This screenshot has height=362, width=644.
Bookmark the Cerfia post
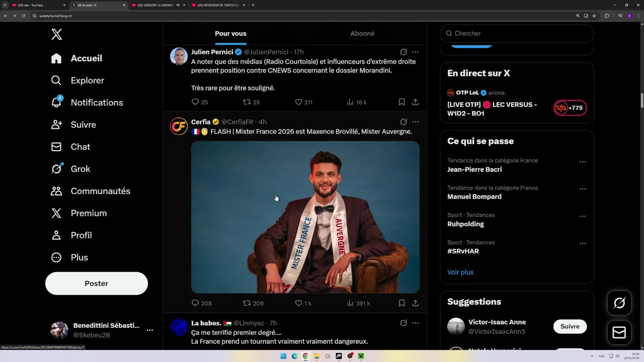[x=401, y=303]
